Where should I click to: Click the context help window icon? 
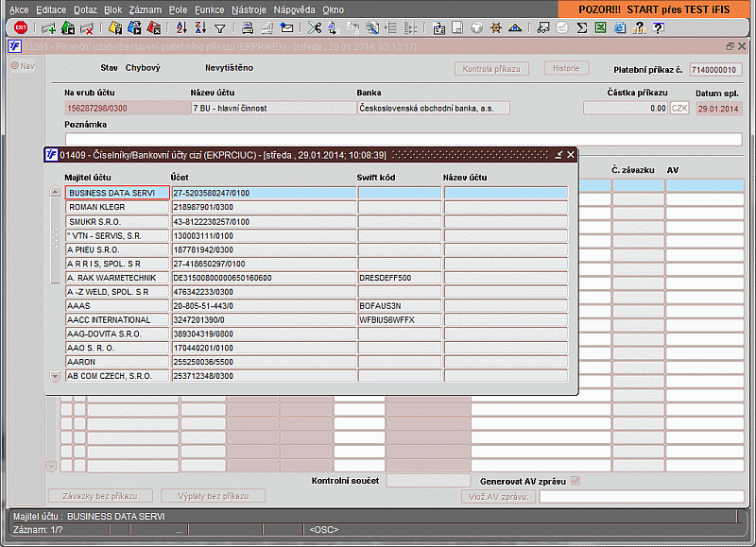pos(658,28)
